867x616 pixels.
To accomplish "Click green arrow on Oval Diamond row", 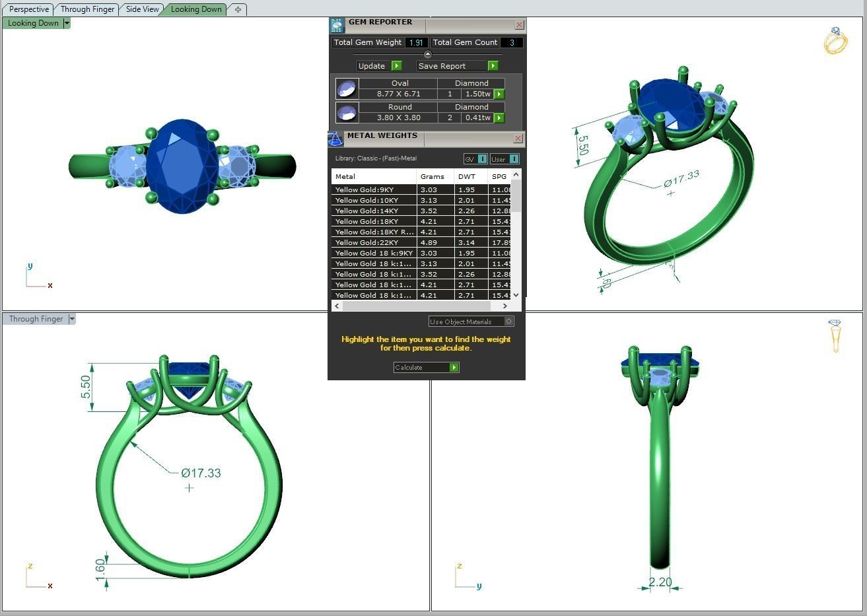I will (x=499, y=94).
